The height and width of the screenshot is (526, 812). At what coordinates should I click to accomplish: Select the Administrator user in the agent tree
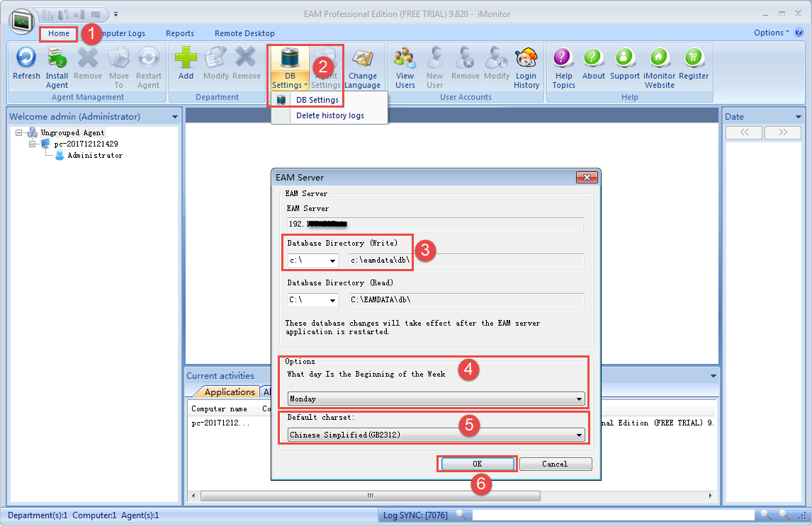[x=95, y=155]
